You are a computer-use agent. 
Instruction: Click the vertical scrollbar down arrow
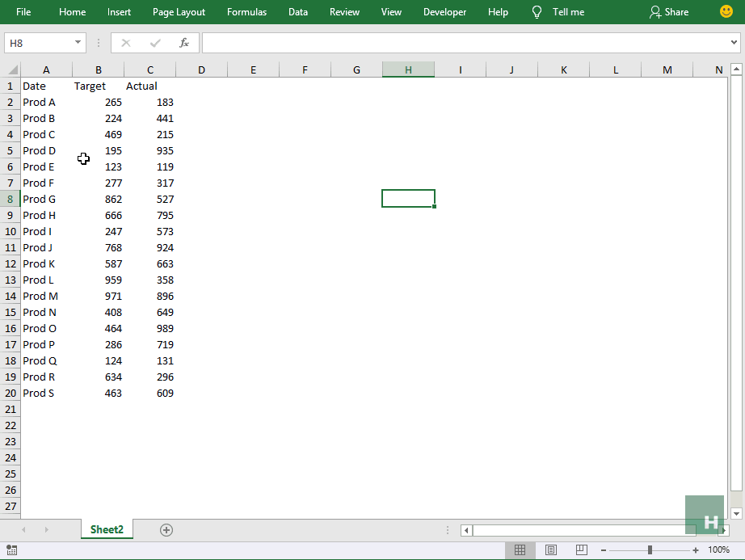tap(736, 513)
